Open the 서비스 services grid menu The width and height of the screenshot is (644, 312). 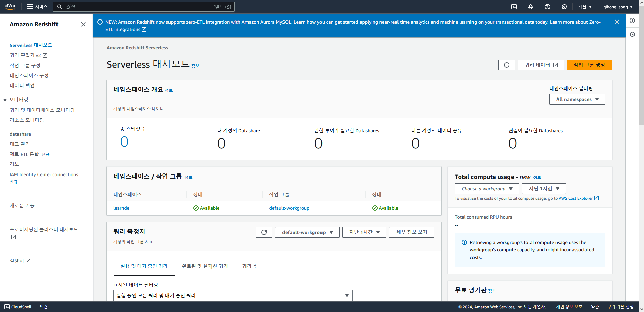37,7
